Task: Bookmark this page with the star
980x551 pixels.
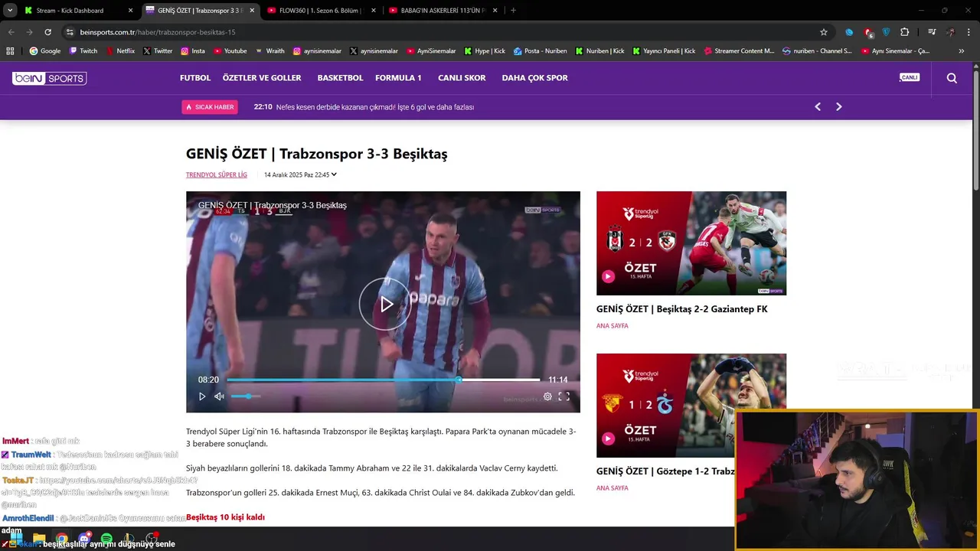Action: (x=824, y=32)
